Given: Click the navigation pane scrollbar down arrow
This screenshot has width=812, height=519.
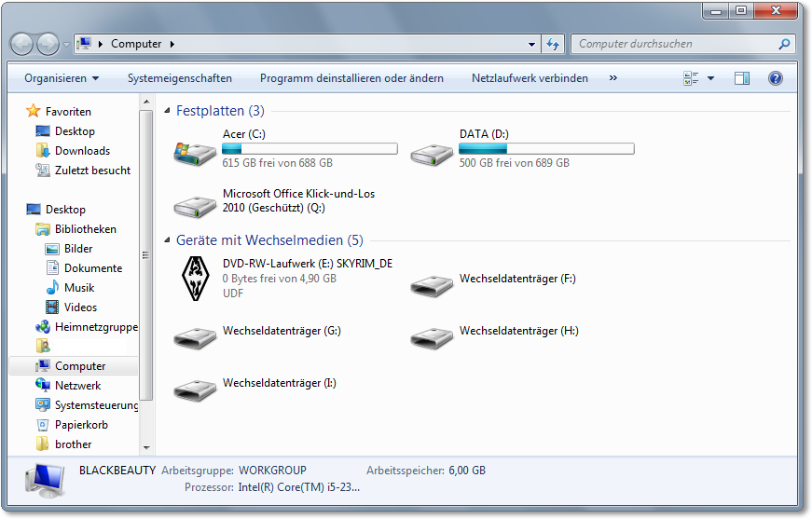Looking at the screenshot, I should point(145,448).
